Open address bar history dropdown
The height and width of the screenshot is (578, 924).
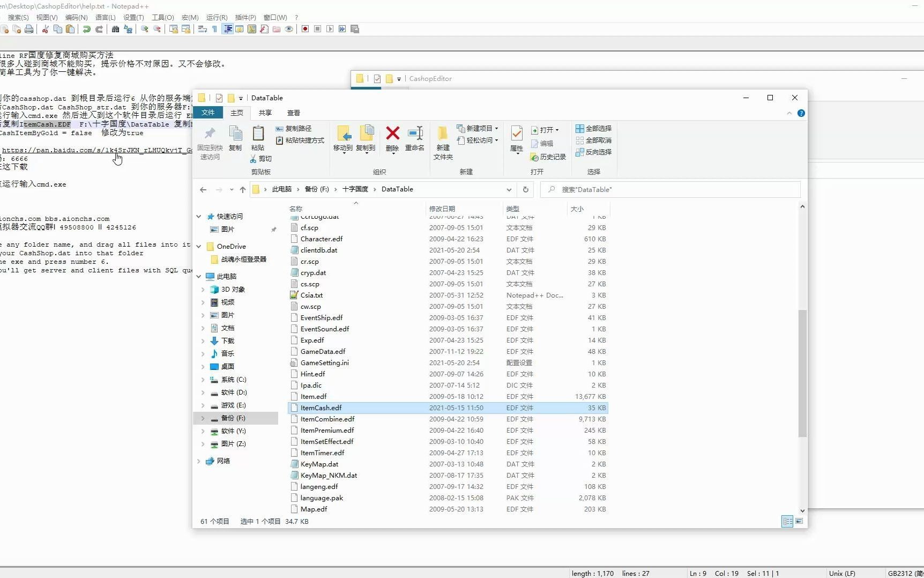click(x=509, y=189)
